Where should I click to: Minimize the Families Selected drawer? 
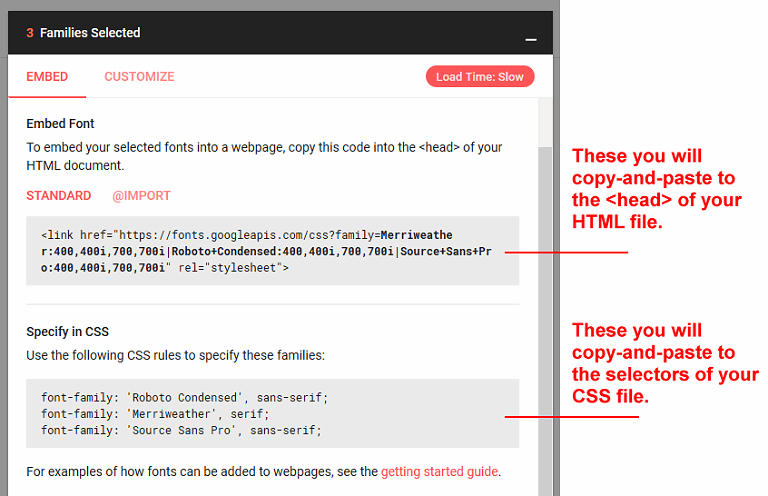point(531,39)
